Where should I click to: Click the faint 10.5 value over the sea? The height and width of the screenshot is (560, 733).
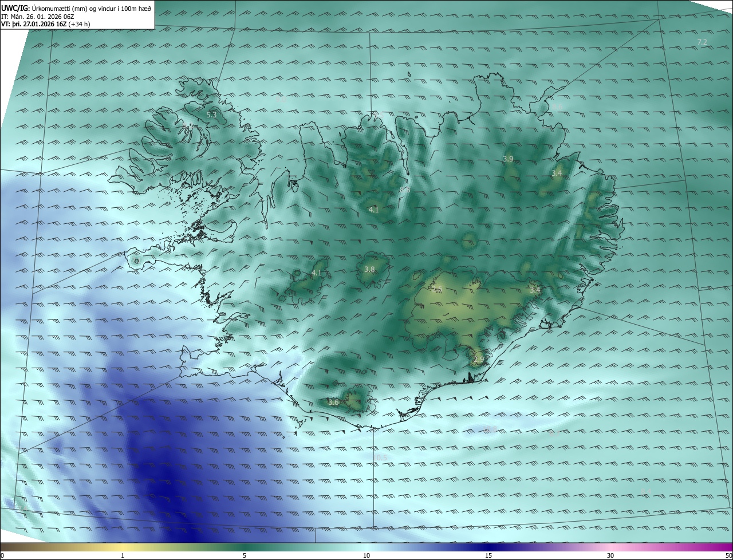379,458
